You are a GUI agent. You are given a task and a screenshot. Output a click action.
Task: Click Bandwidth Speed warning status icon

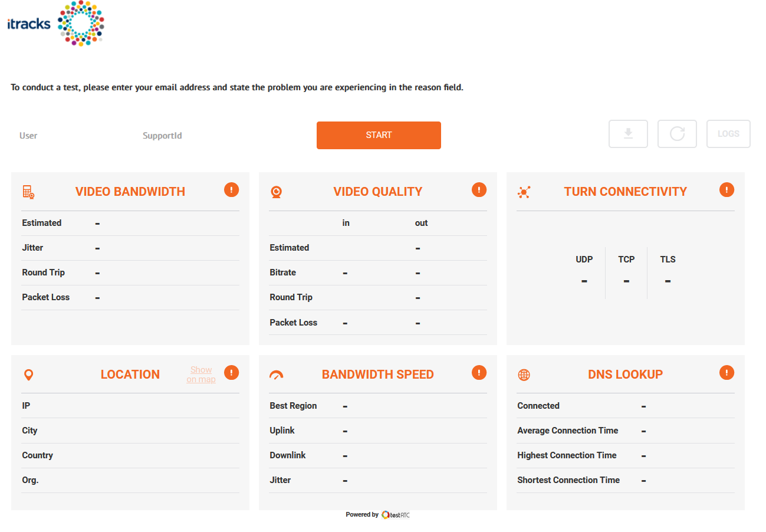click(479, 373)
